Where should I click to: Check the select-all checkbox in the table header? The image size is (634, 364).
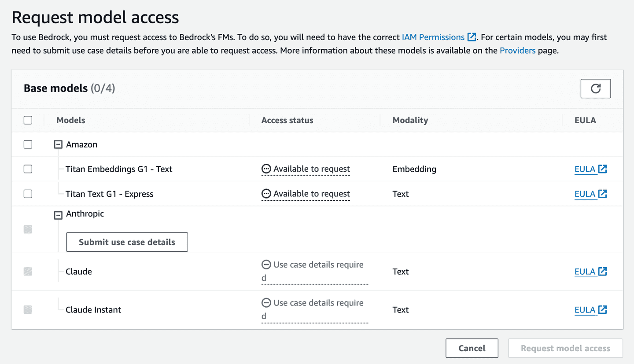[28, 120]
